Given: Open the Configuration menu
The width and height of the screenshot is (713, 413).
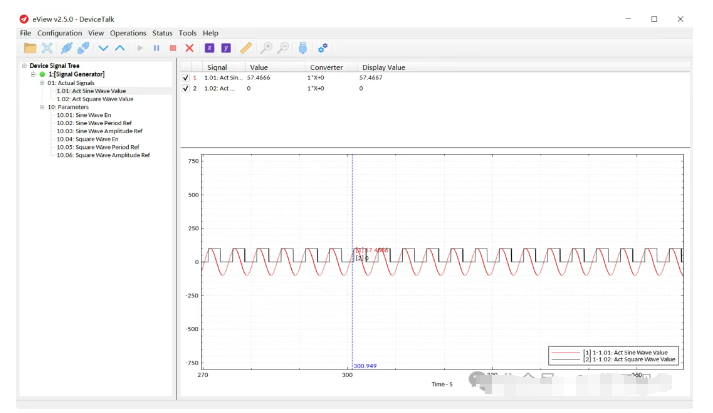Looking at the screenshot, I should 60,33.
